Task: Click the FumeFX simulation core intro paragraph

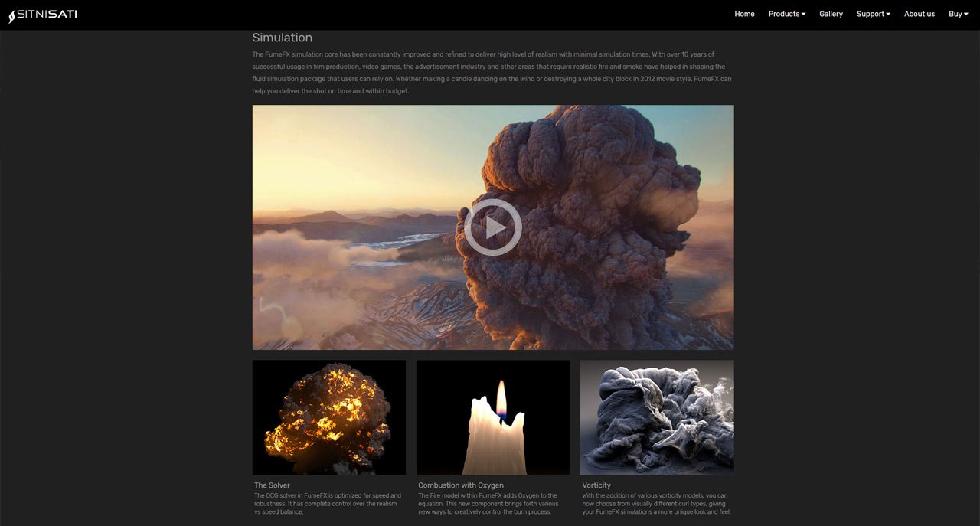Action: point(492,73)
